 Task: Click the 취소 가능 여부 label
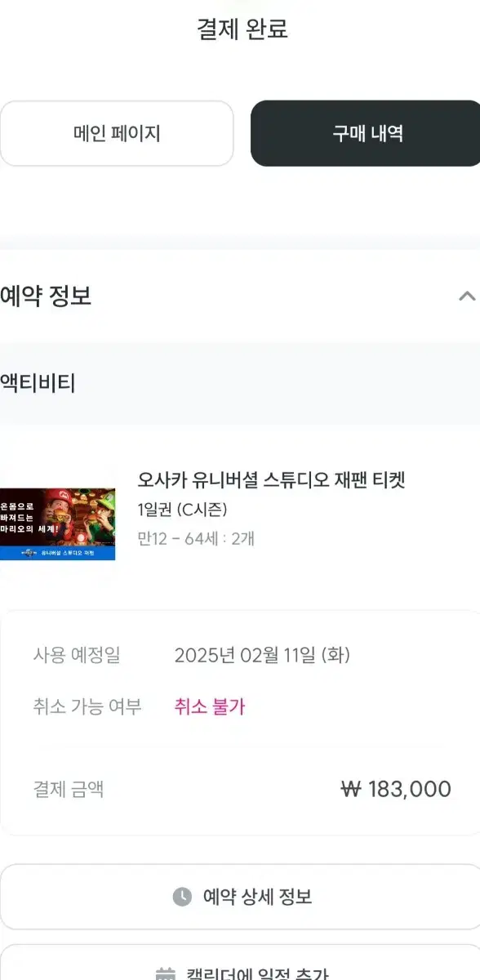pos(87,706)
